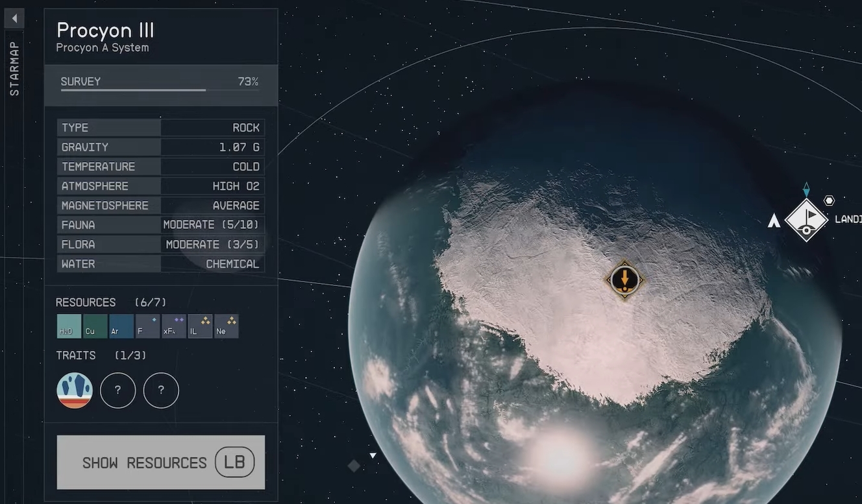Click the TEMPERATURE value COLD
The height and width of the screenshot is (504, 862).
[x=246, y=167]
